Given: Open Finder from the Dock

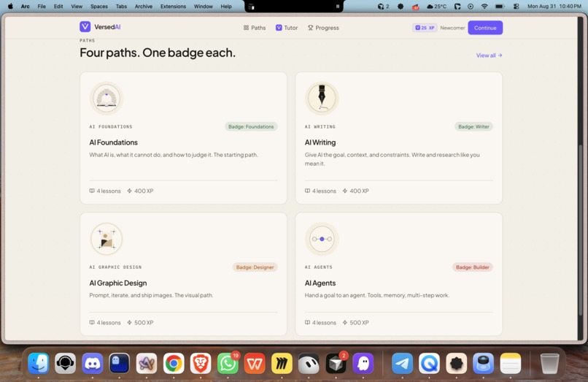Looking at the screenshot, I should click(x=38, y=363).
